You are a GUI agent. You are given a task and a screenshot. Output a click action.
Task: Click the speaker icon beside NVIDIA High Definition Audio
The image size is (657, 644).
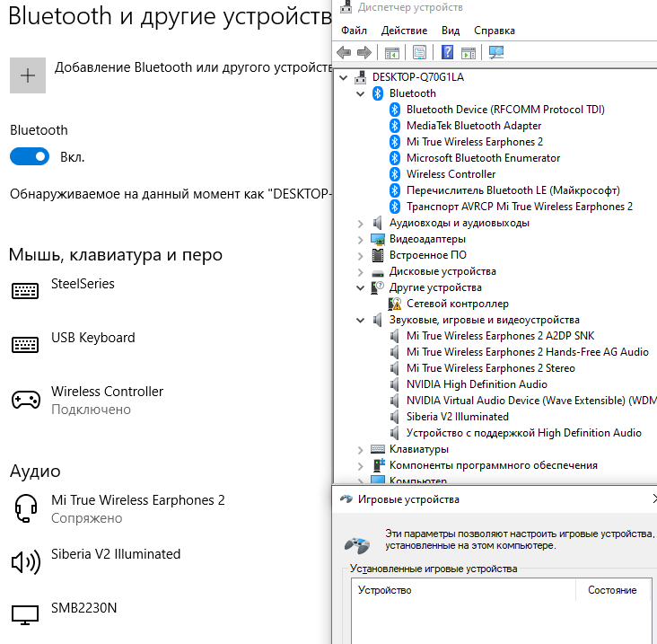pyautogui.click(x=394, y=384)
